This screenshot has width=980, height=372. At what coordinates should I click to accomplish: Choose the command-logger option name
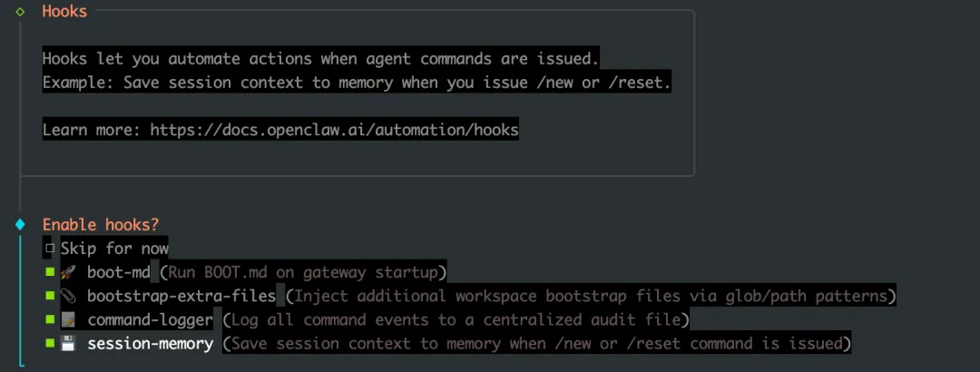point(151,319)
